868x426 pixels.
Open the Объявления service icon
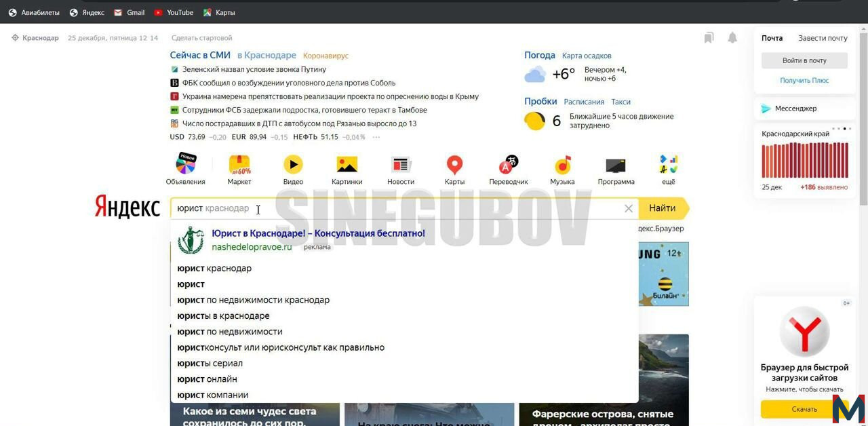point(186,163)
